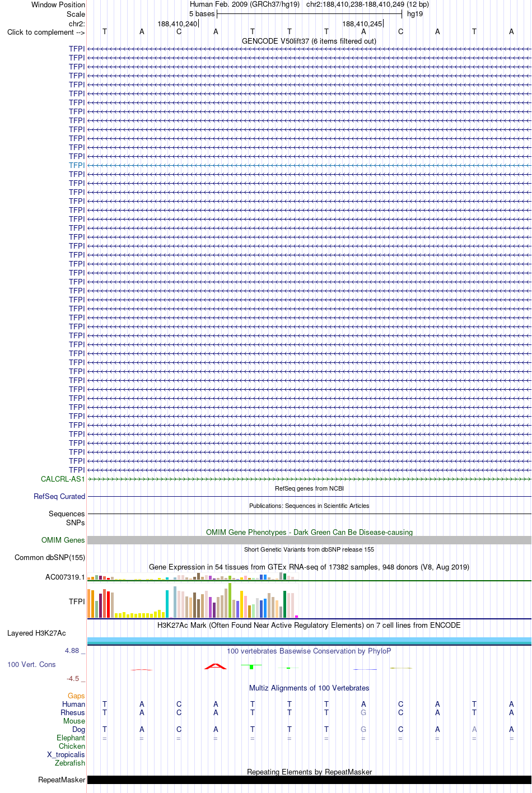Image resolution: width=532 pixels, height=793 pixels.
Task: Click the Scale label
Action: pos(76,14)
